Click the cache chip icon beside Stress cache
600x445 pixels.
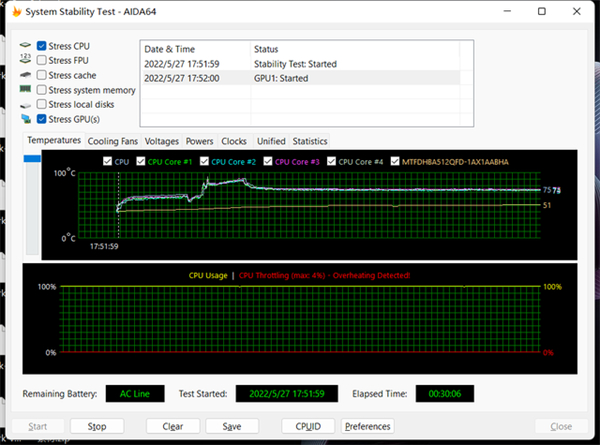pos(25,75)
